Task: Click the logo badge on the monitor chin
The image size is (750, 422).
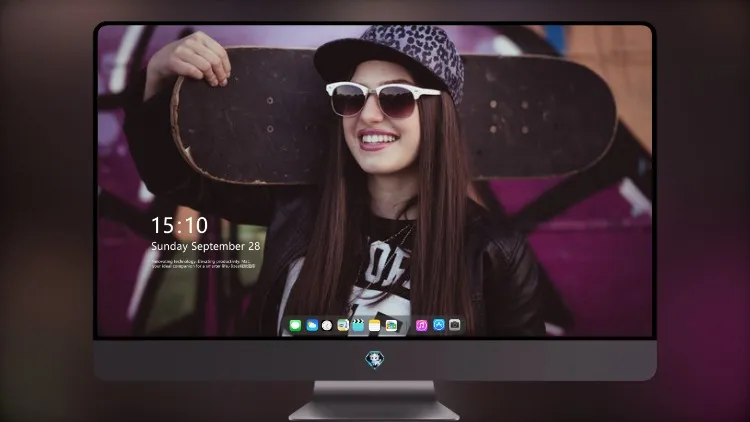Action: (x=375, y=360)
